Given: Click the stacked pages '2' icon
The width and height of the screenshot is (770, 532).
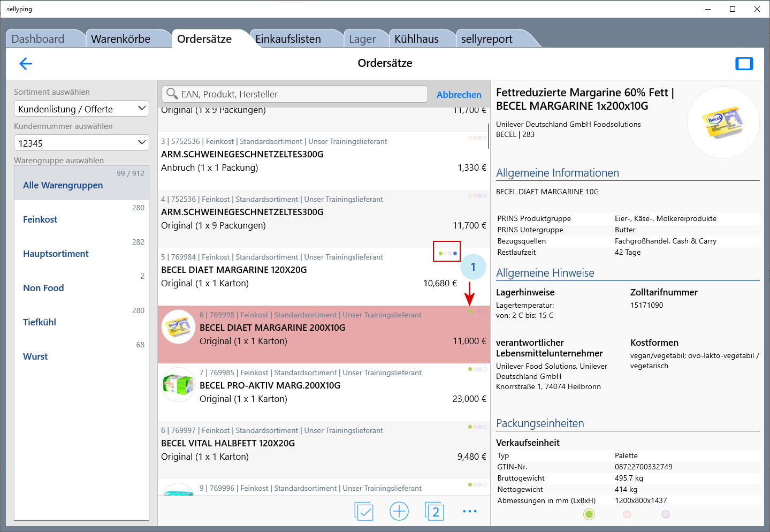Looking at the screenshot, I should [434, 511].
